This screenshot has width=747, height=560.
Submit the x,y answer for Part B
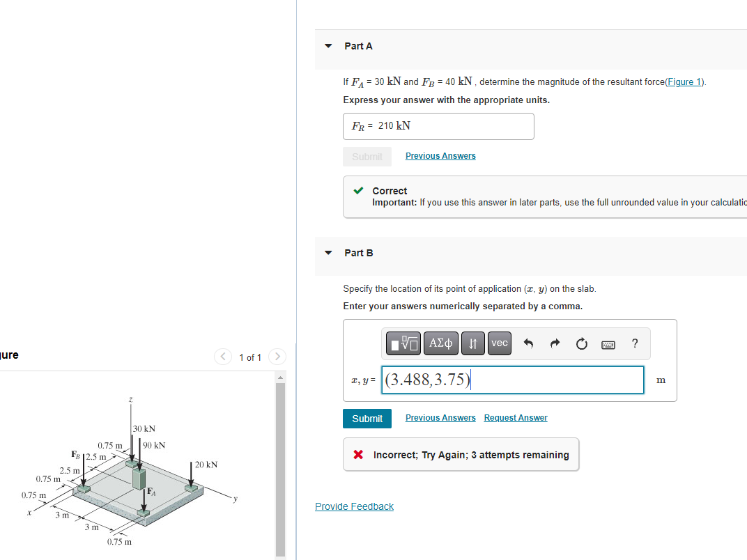[367, 418]
